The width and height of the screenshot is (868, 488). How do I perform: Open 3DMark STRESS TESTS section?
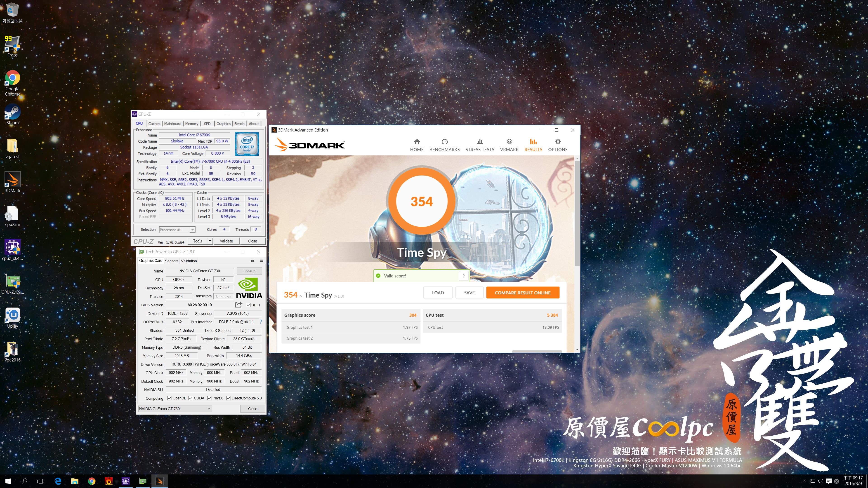pos(480,145)
